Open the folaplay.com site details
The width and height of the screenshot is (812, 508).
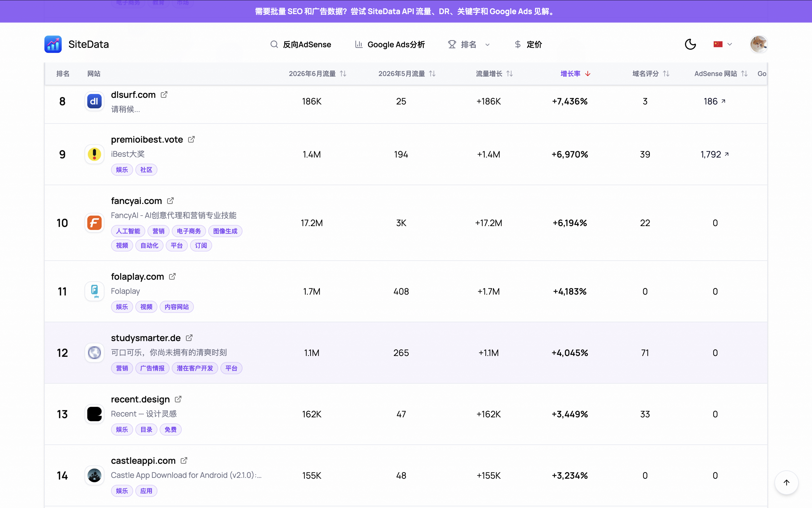pos(137,276)
